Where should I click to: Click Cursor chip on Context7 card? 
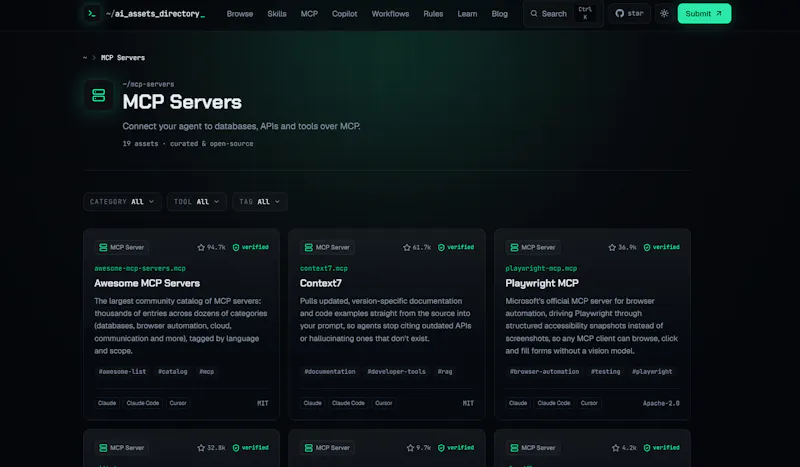point(384,403)
